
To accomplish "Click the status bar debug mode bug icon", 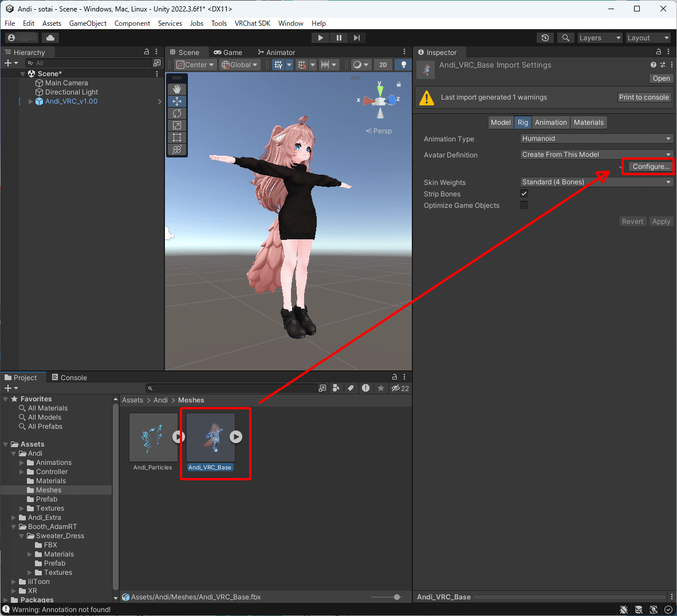I will tap(624, 610).
